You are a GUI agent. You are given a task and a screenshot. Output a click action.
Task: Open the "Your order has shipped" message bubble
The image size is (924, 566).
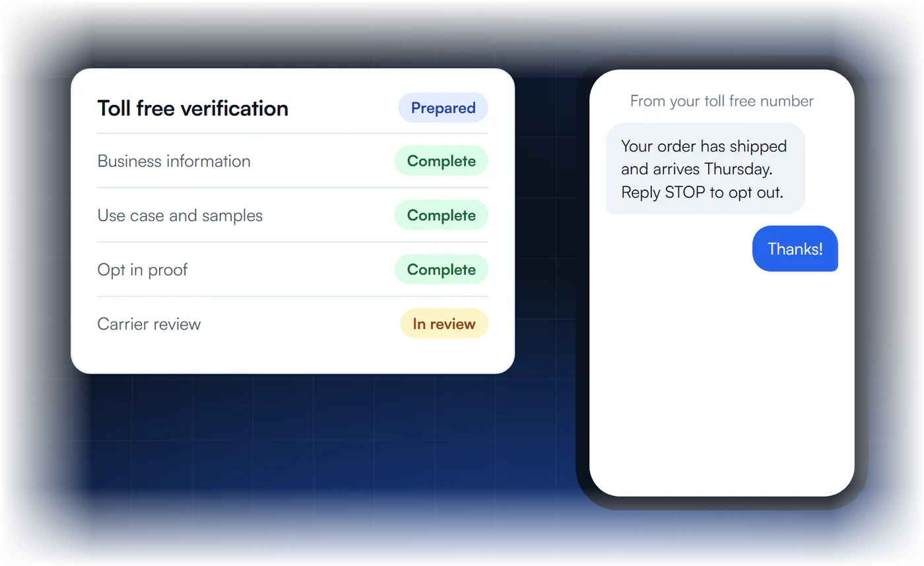pyautogui.click(x=706, y=168)
